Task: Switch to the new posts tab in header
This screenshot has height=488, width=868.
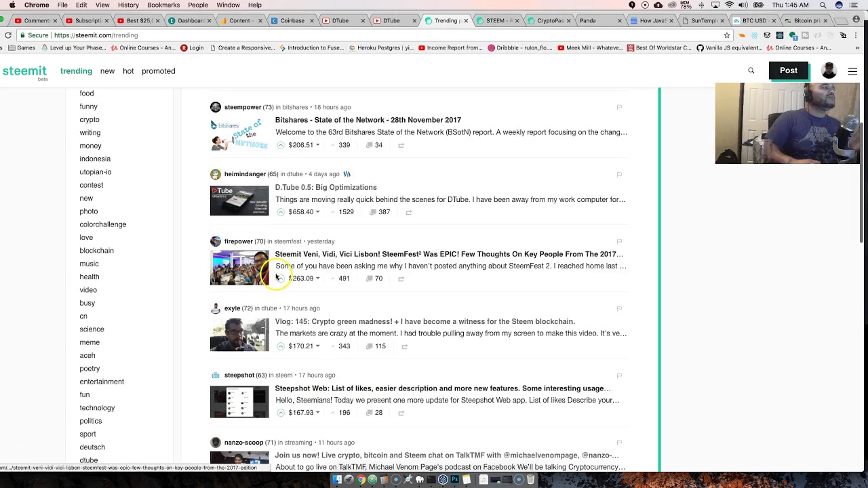Action: click(107, 71)
